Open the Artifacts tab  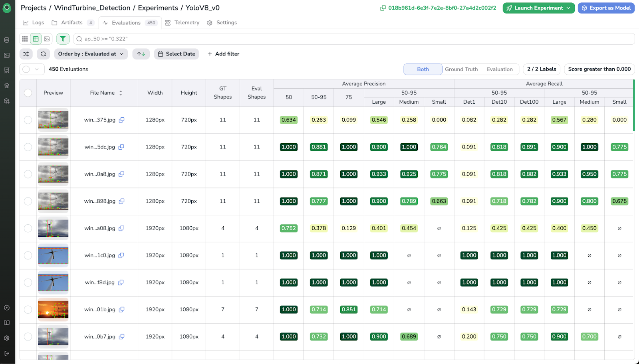click(x=73, y=23)
